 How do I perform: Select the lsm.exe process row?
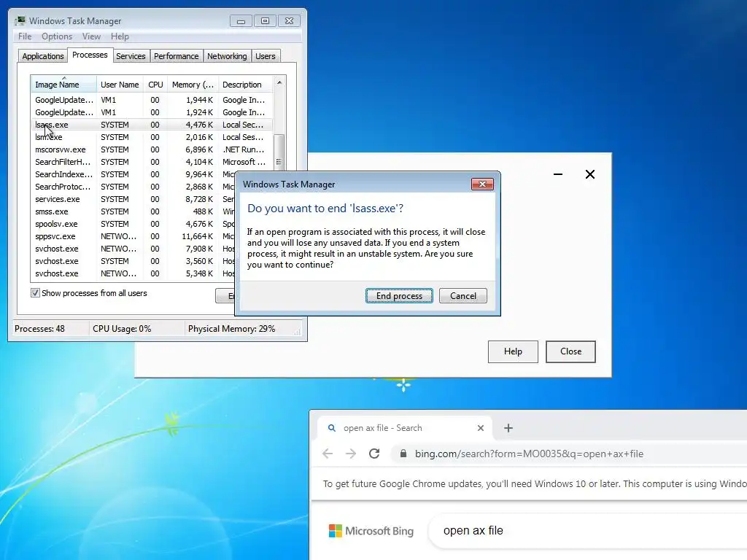pos(152,137)
